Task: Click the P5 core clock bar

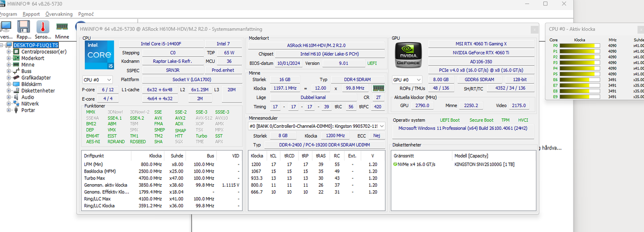Action: 580,74
